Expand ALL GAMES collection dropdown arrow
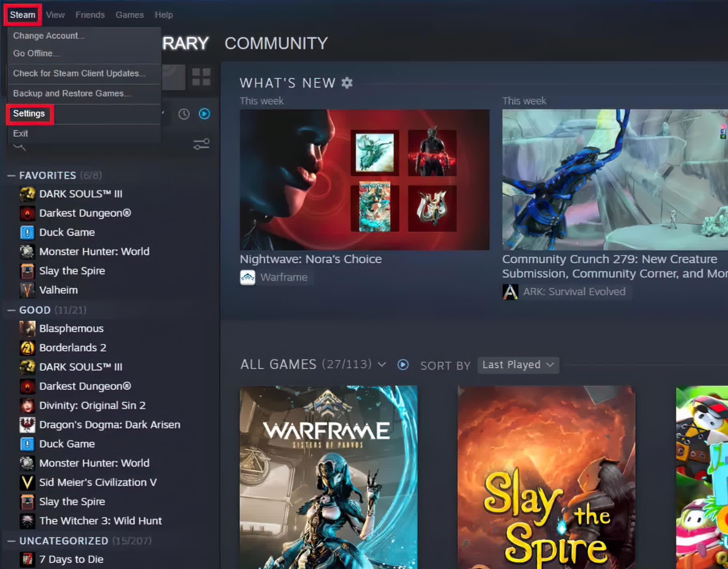 pos(382,365)
